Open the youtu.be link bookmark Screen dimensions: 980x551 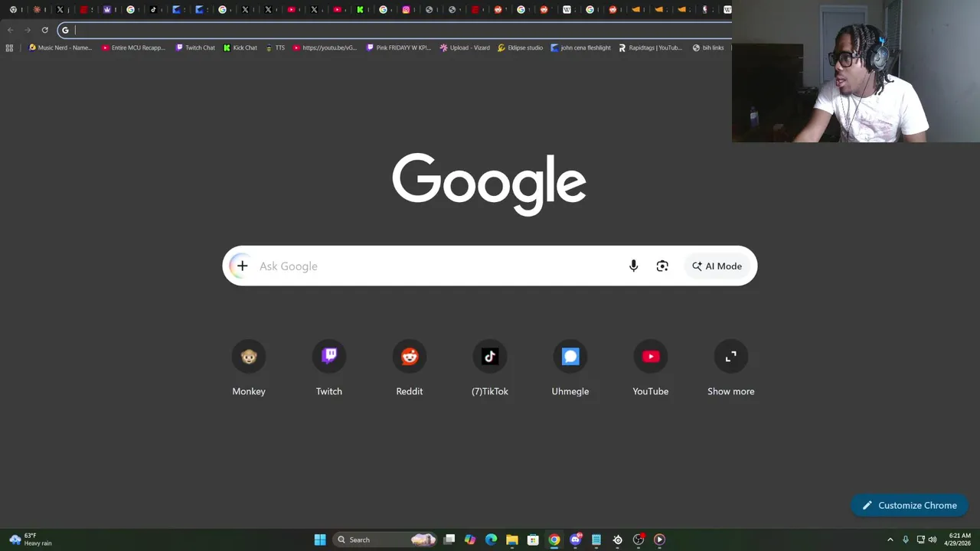(325, 47)
